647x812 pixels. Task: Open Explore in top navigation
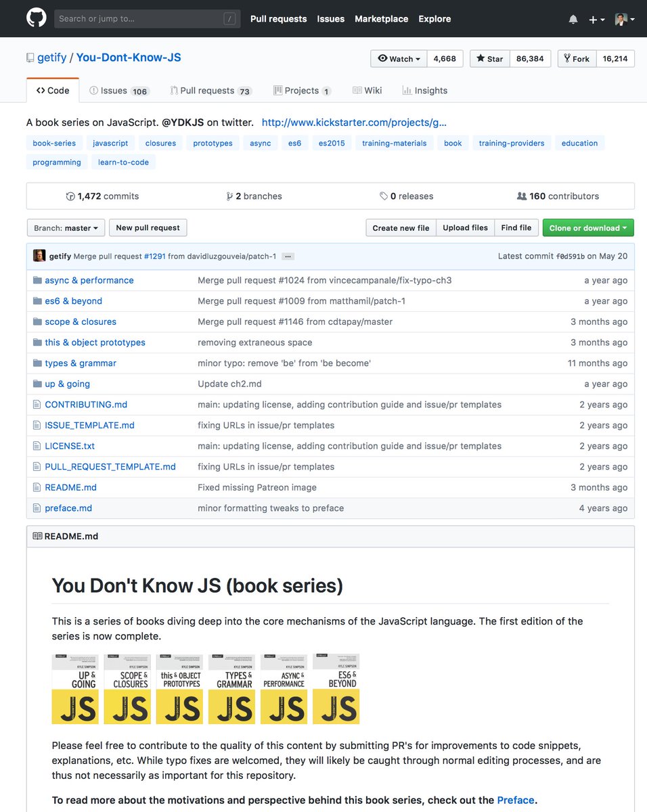(434, 19)
